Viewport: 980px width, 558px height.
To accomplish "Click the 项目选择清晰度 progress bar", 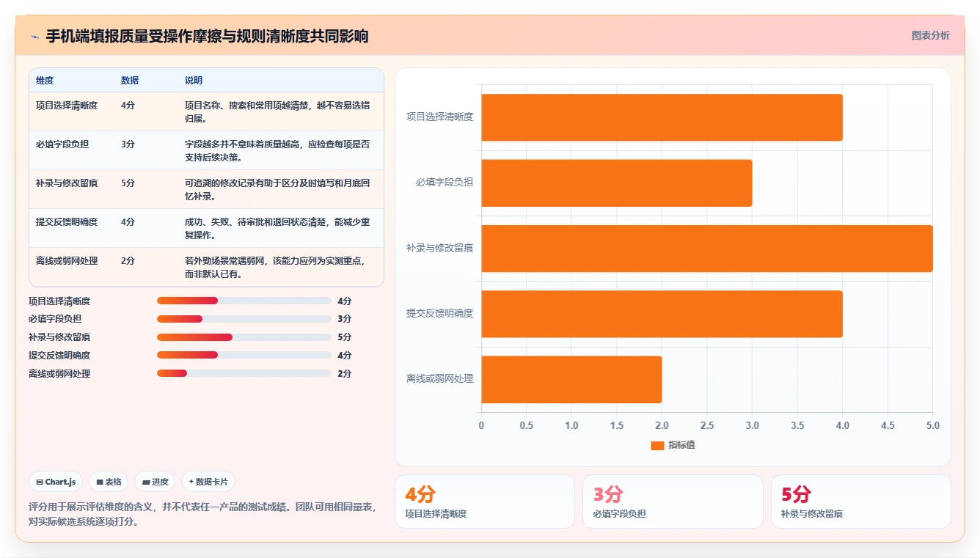I will [244, 301].
